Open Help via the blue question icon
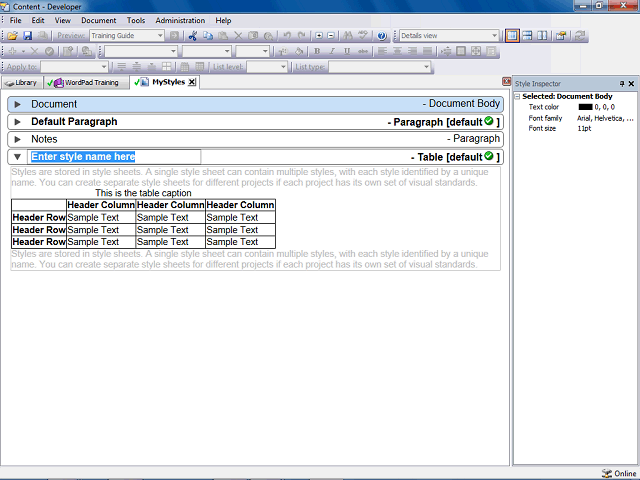 [382, 36]
